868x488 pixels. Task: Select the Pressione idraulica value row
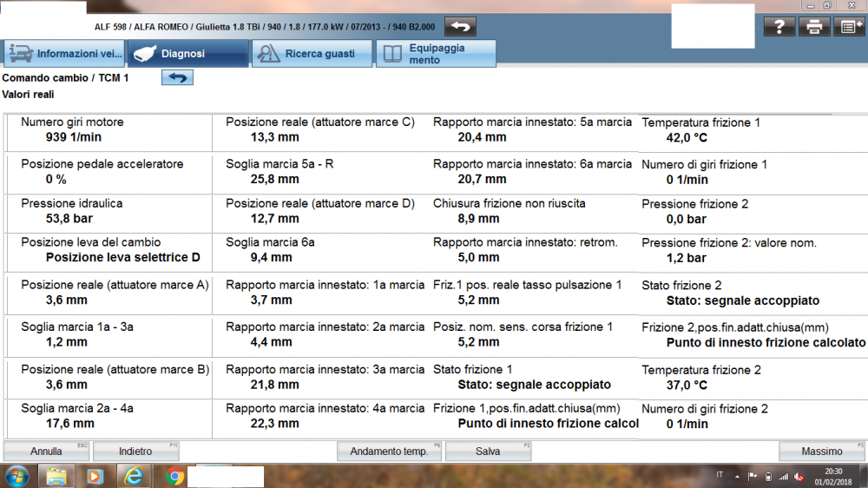point(108,211)
